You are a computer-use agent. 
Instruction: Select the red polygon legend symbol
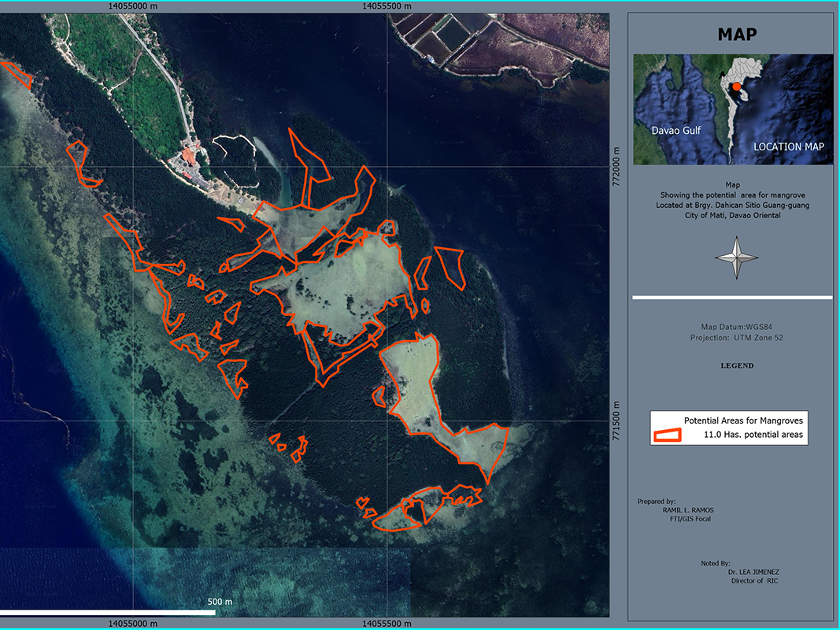pyautogui.click(x=668, y=435)
